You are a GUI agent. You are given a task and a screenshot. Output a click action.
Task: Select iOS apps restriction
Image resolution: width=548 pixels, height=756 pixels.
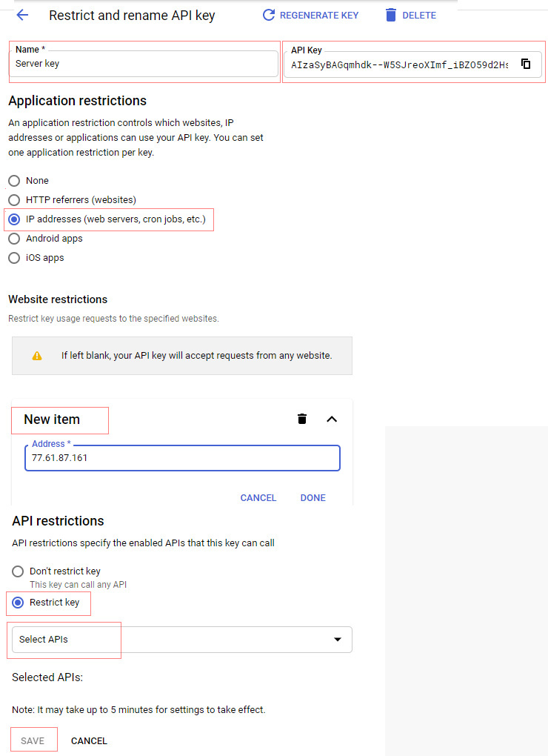[14, 258]
